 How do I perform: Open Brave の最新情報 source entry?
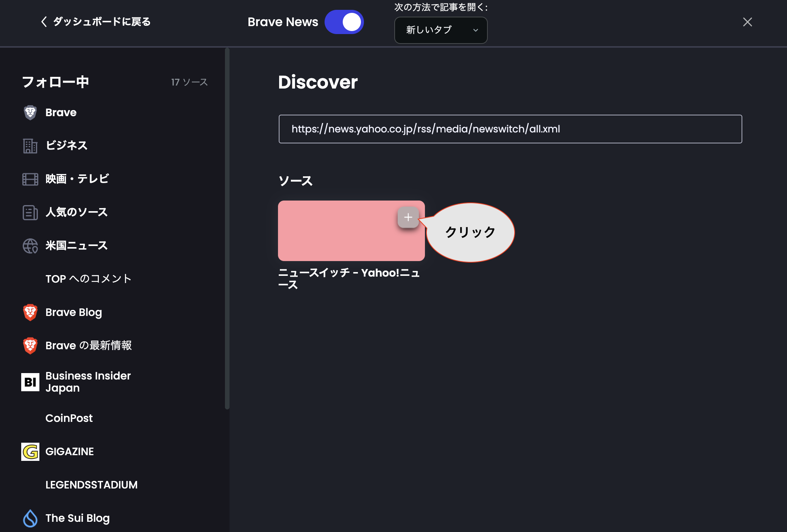(x=89, y=345)
